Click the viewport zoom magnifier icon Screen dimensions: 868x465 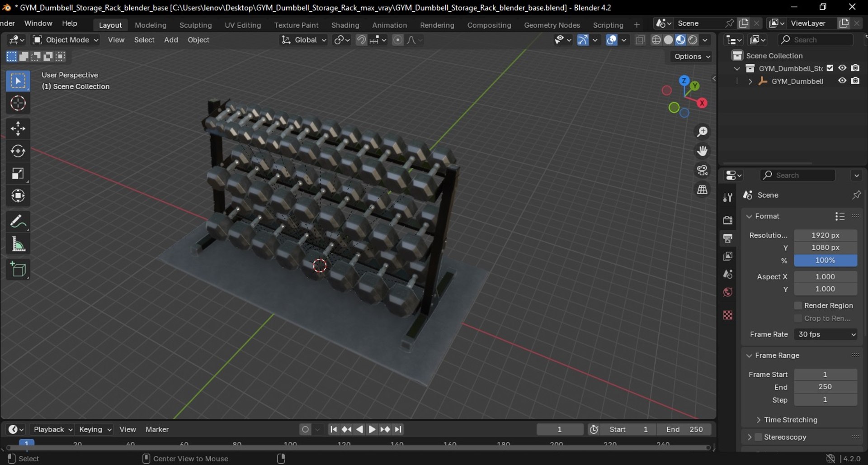[702, 132]
